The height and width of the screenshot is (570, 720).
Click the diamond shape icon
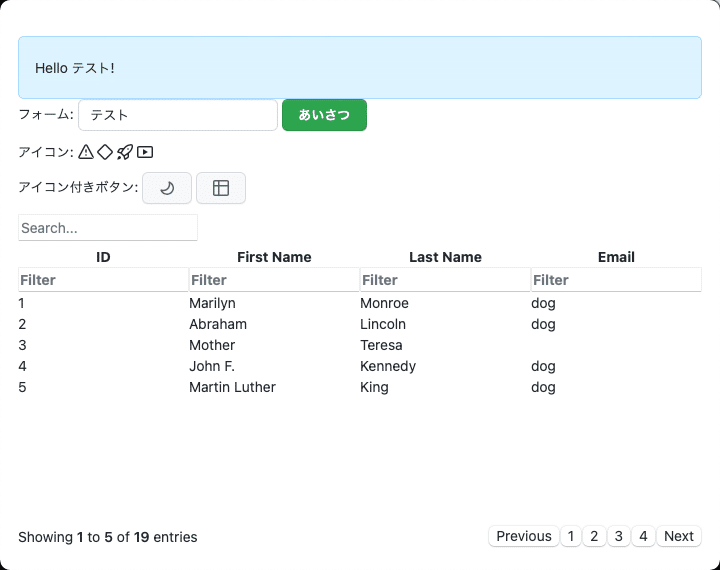tap(105, 152)
